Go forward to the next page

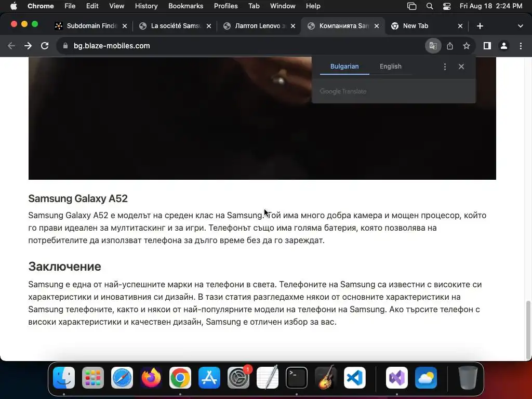(x=28, y=46)
